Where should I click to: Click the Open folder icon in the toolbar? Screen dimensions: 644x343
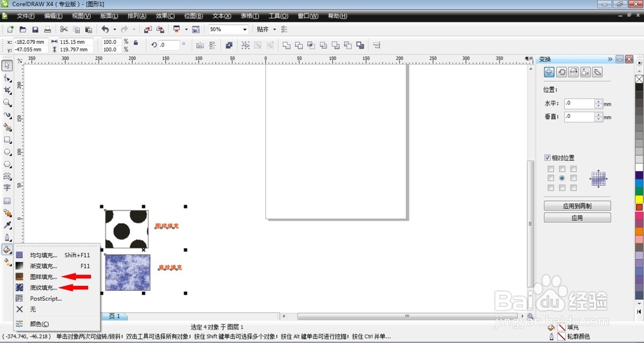pyautogui.click(x=23, y=29)
